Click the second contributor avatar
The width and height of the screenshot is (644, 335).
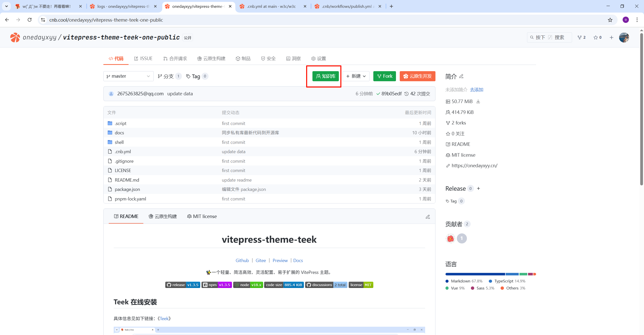click(462, 238)
